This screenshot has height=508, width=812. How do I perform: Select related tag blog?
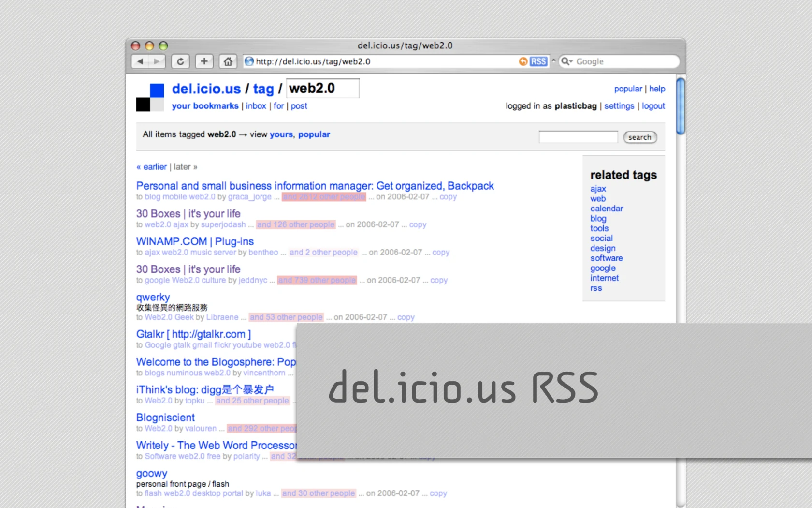pos(598,219)
